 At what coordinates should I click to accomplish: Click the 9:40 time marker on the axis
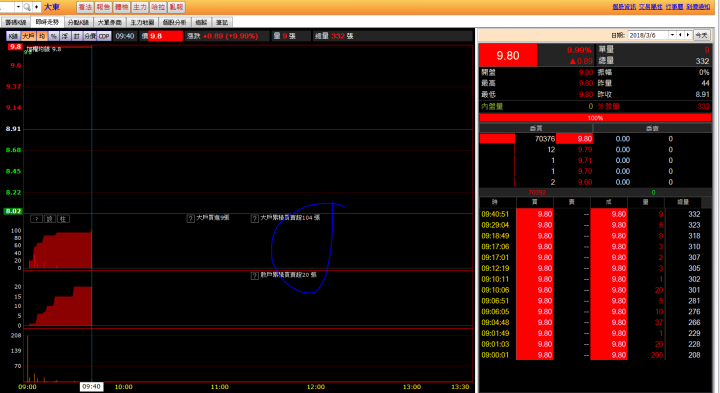[x=91, y=387]
